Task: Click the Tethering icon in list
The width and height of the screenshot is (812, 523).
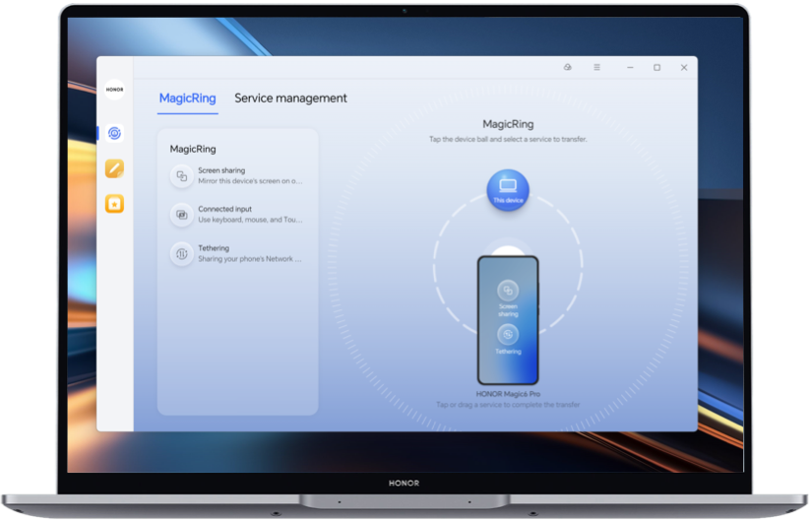Action: pyautogui.click(x=182, y=254)
